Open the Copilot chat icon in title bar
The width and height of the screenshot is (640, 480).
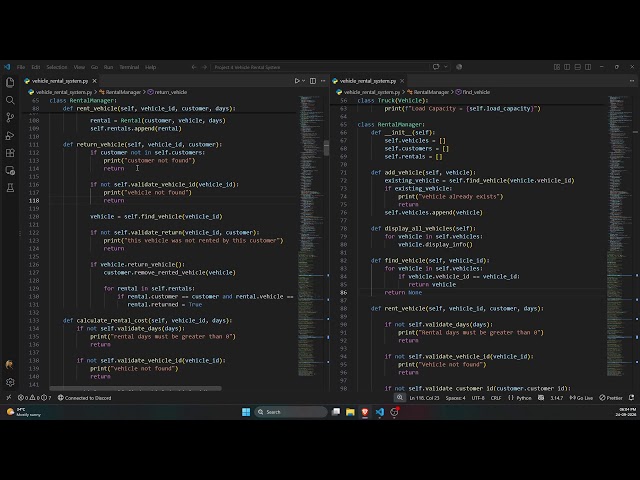[436, 67]
